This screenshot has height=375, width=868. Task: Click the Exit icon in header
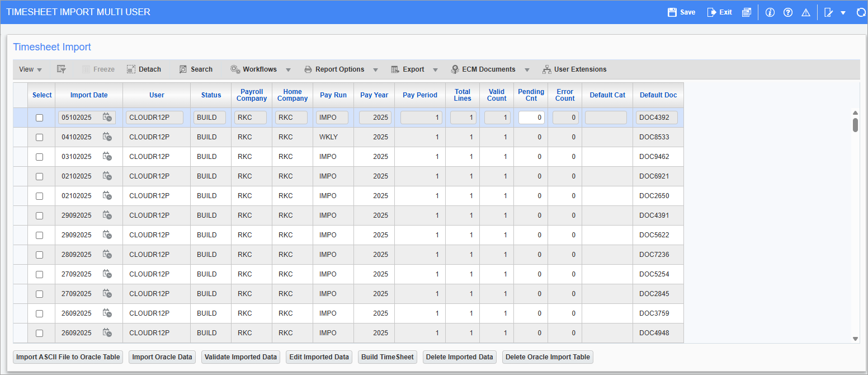712,12
